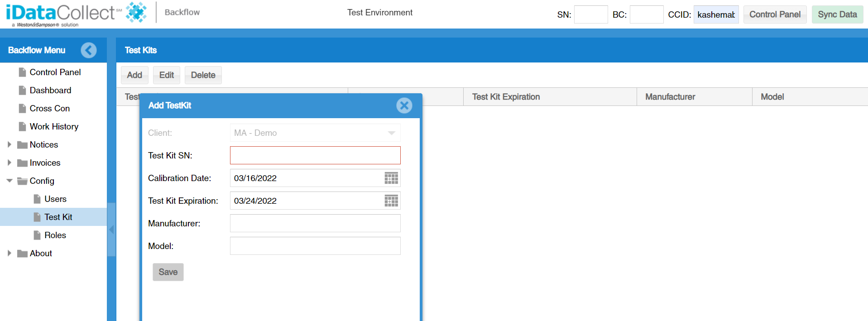Open Roles from the Config menu

55,235
